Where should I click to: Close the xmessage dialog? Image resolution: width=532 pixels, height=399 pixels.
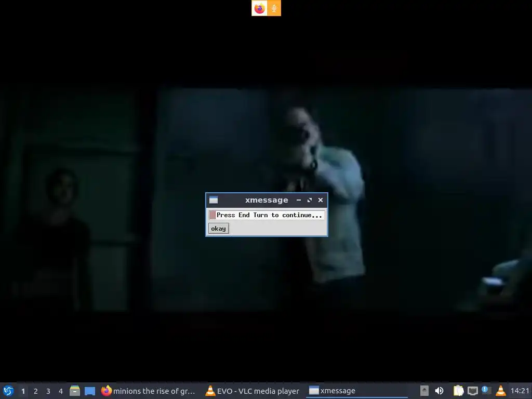click(x=320, y=200)
